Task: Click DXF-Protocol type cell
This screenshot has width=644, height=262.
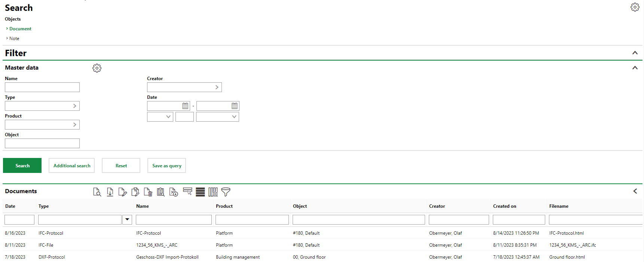Action: click(x=51, y=257)
